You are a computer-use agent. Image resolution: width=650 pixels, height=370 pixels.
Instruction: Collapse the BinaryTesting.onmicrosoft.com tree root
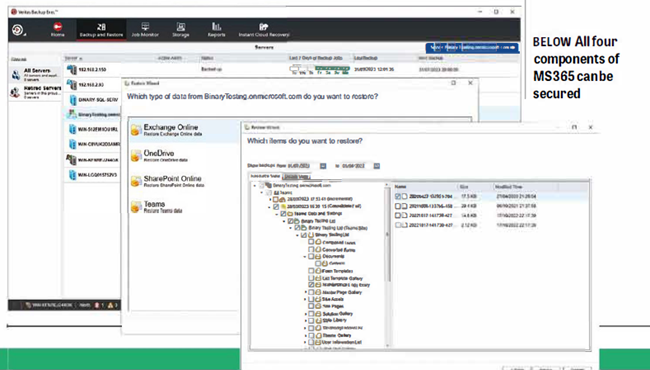pyautogui.click(x=255, y=186)
